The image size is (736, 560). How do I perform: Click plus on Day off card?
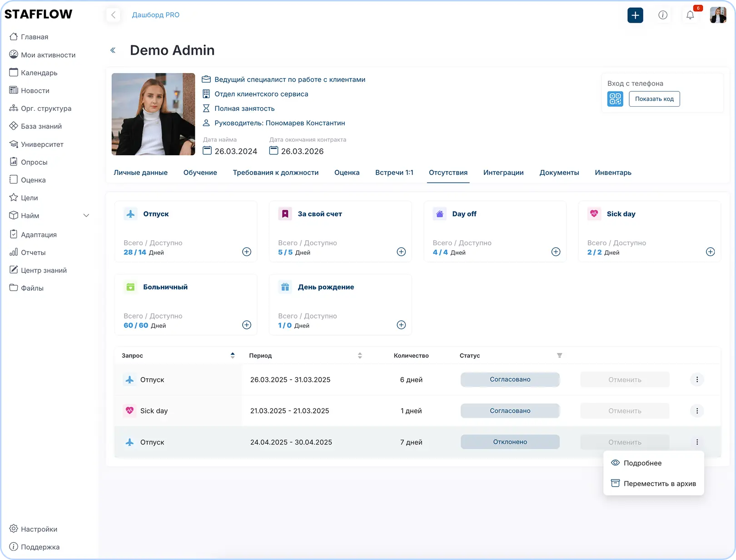[556, 252]
